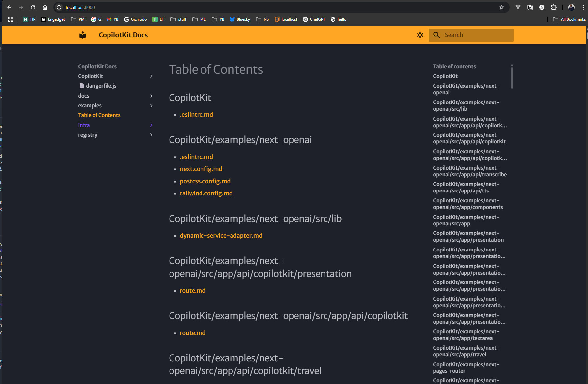Click the right table of contents scrollbar
The width and height of the screenshot is (588, 384).
512,77
